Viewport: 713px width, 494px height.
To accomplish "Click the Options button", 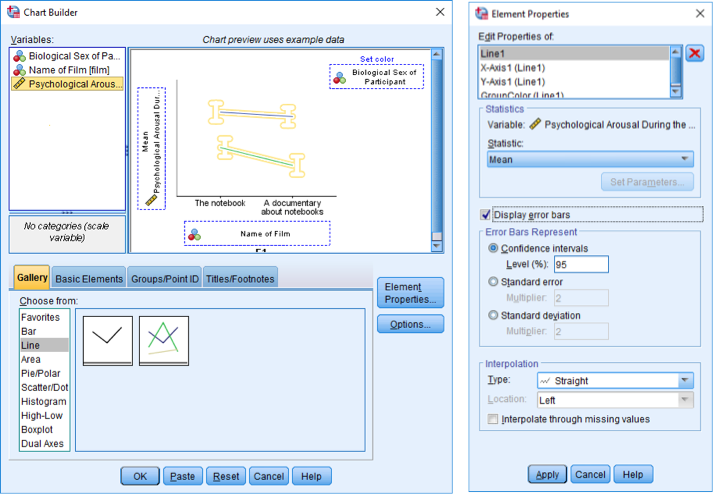I will click(410, 324).
